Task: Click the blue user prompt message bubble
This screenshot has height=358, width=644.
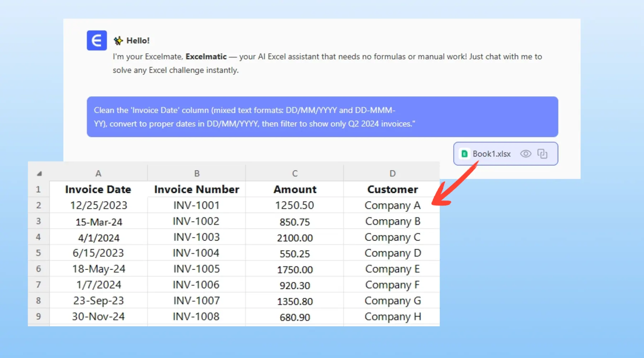Action: (322, 117)
